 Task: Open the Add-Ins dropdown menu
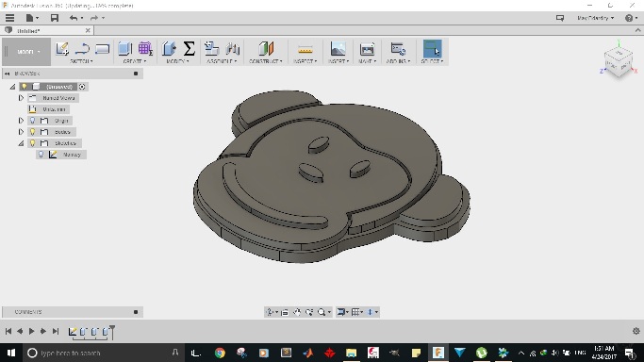coord(398,61)
